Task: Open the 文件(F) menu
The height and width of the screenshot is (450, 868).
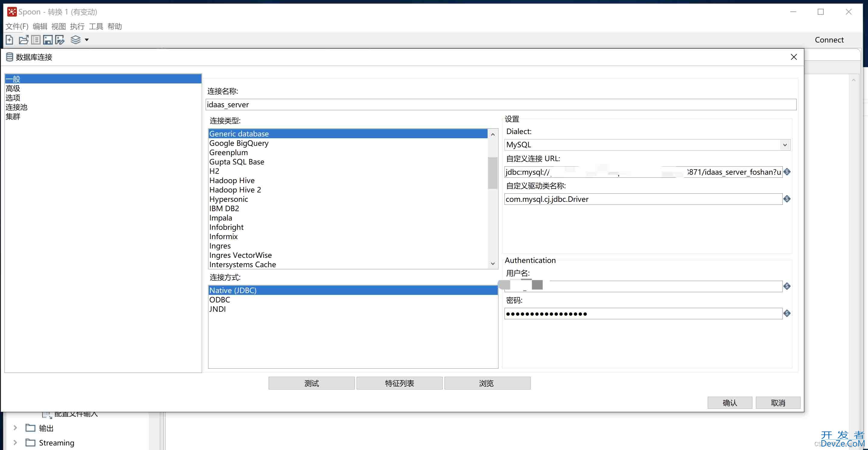Action: [x=17, y=26]
